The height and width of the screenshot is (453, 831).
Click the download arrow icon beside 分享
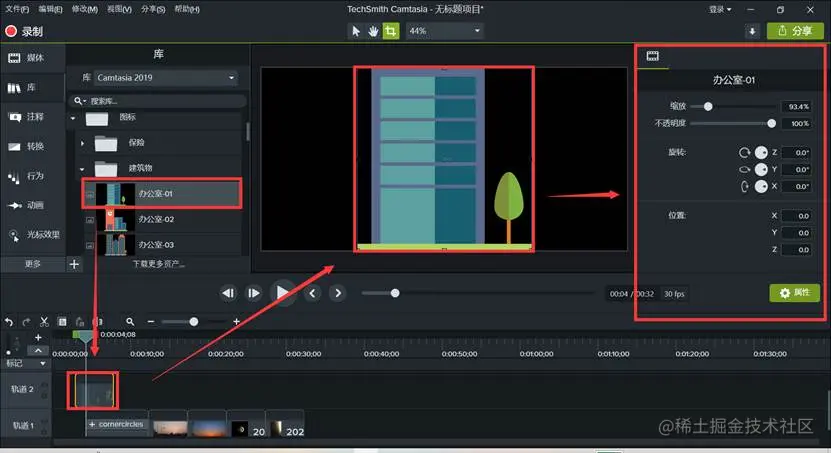[752, 31]
